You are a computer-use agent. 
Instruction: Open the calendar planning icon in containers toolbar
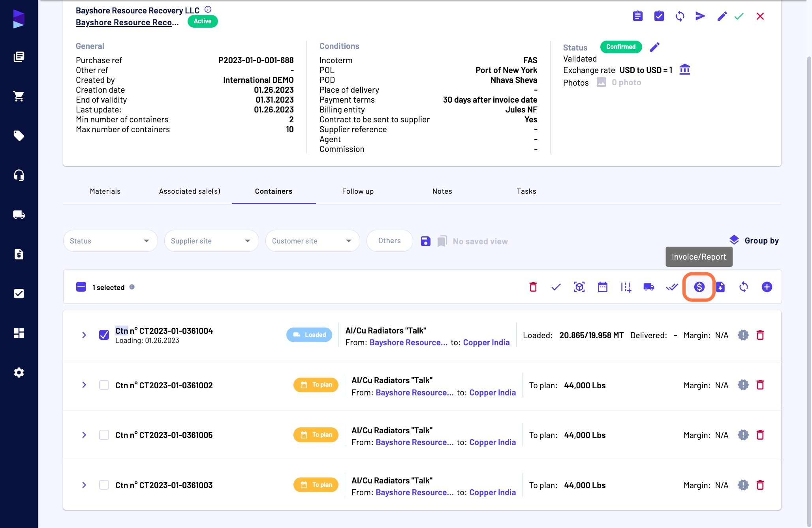(x=602, y=287)
